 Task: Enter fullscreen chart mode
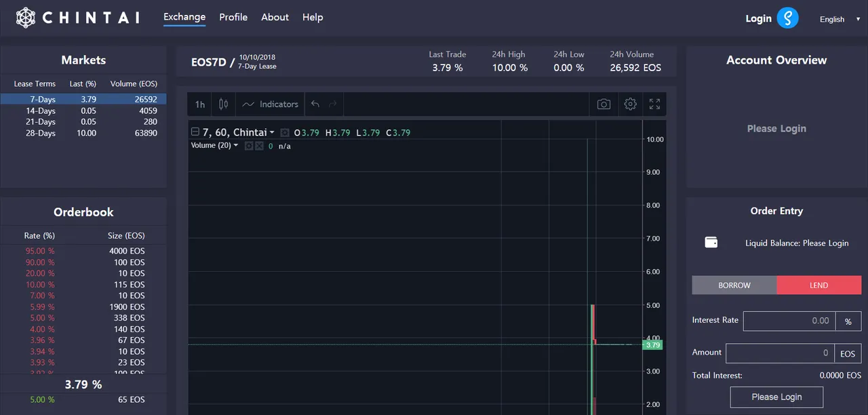[x=654, y=104]
